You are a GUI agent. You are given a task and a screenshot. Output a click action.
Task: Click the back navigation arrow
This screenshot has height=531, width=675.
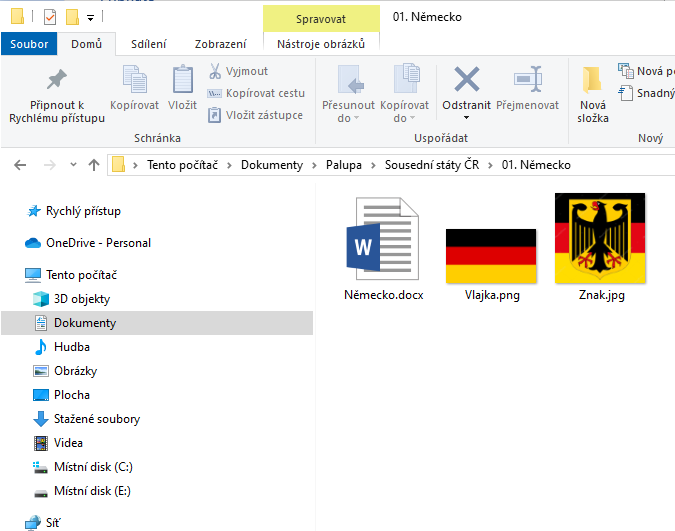tap(21, 165)
